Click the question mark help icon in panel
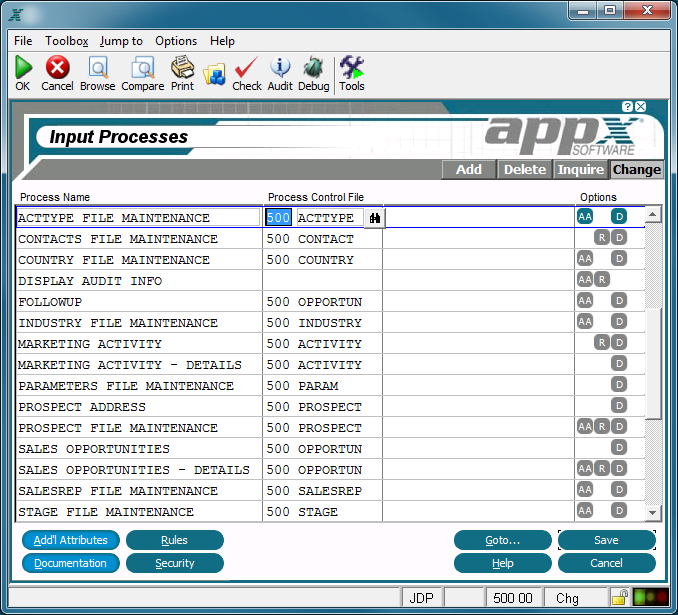The height and width of the screenshot is (615, 678). pos(627,106)
